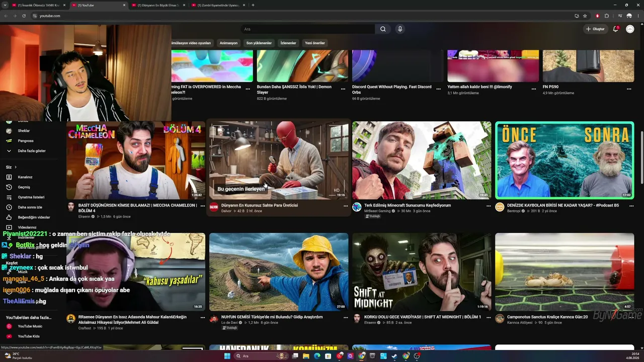Open File Explorer from the taskbar

(305, 356)
